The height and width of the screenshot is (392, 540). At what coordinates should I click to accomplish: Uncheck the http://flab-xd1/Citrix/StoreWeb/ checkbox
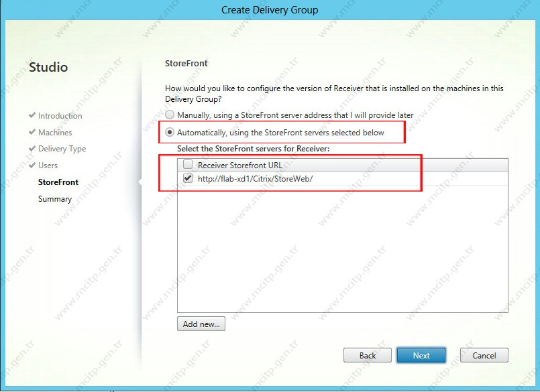(188, 178)
